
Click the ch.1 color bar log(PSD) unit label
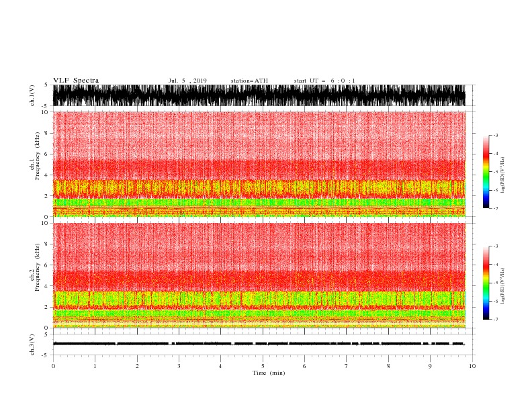click(503, 175)
